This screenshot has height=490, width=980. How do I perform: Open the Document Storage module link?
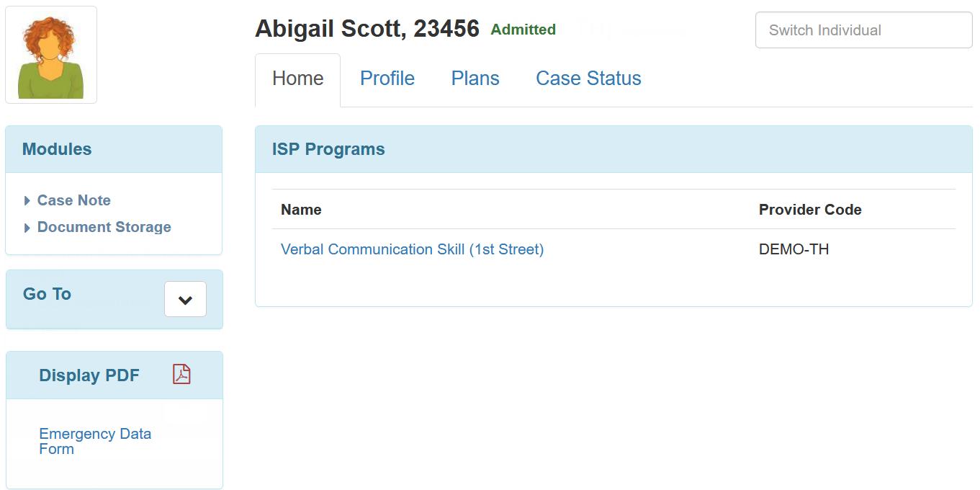click(x=104, y=227)
